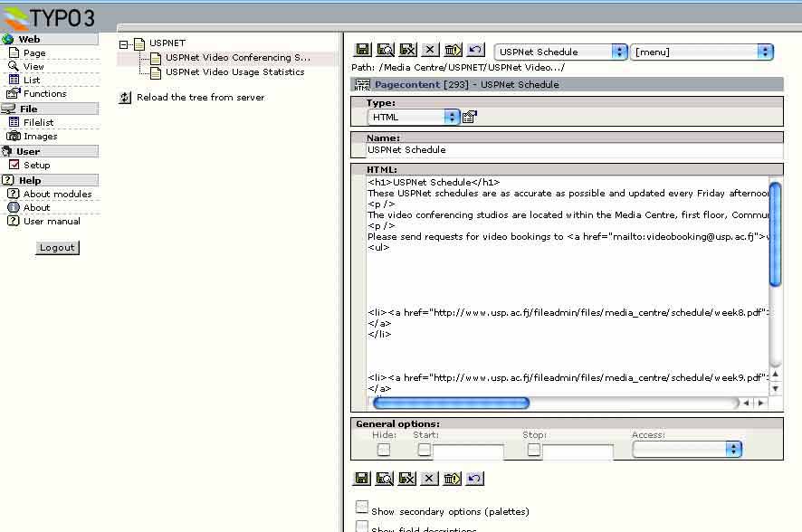Open the Type HTML dropdown
Image resolution: width=802 pixels, height=532 pixels.
[x=414, y=117]
